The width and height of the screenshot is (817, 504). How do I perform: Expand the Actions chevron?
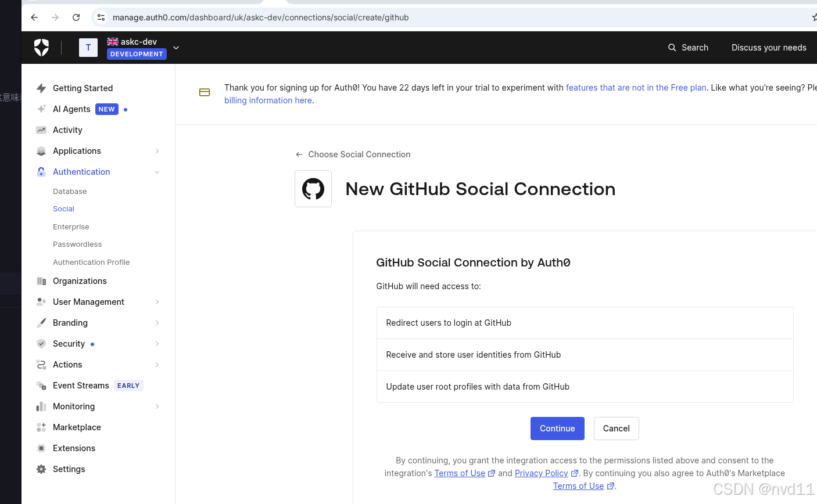tap(157, 365)
